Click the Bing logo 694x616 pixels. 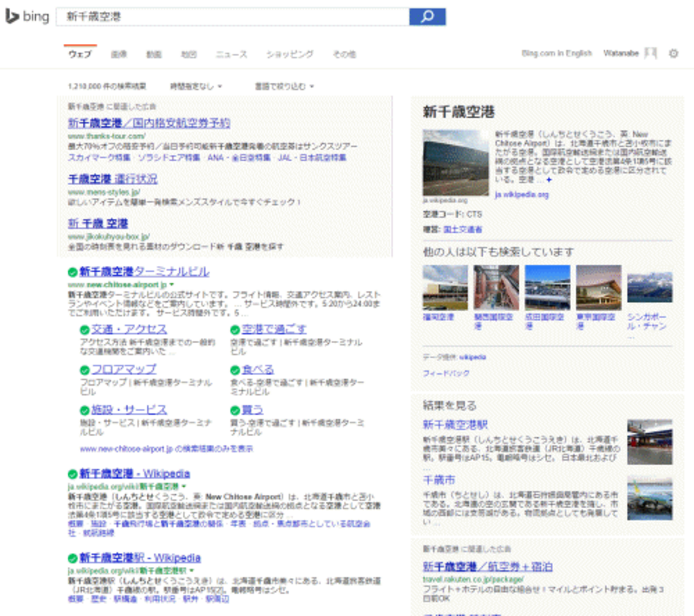(27, 17)
